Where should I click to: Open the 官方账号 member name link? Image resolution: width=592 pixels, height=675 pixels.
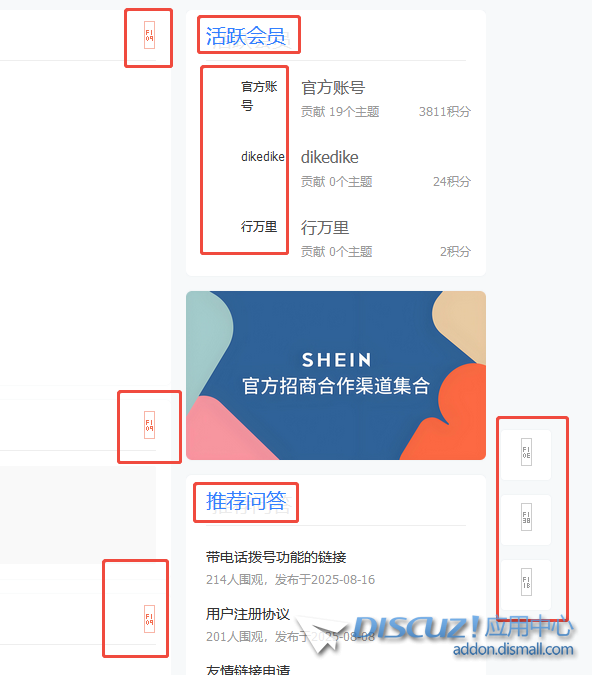point(333,87)
